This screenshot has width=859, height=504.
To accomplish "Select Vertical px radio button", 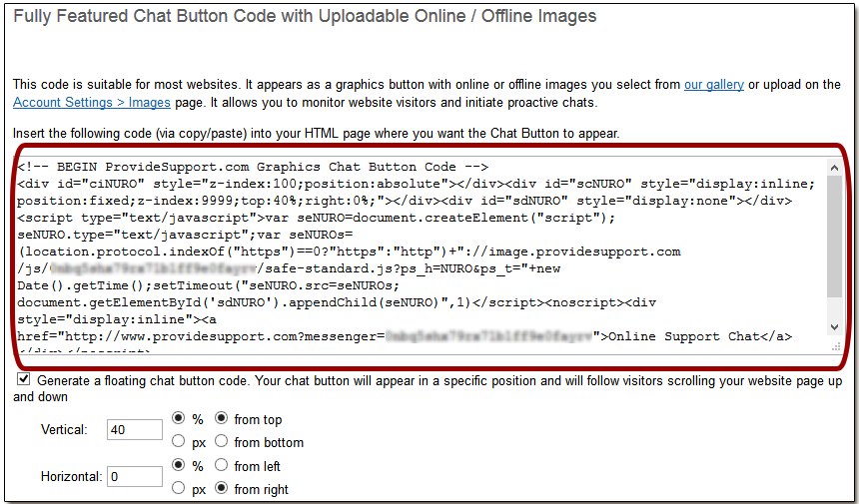I will (179, 440).
